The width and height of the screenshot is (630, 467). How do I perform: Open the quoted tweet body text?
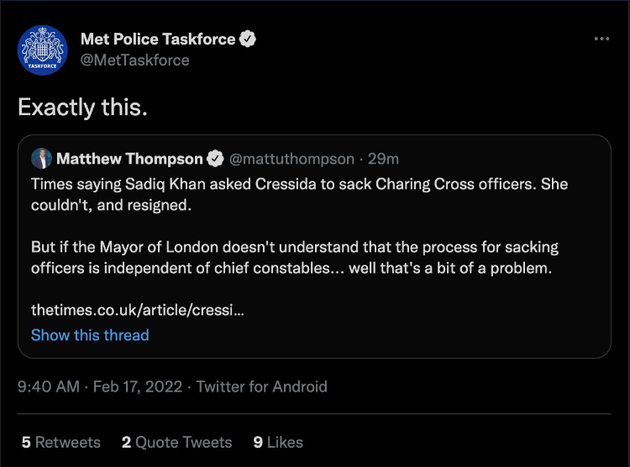coord(299,226)
